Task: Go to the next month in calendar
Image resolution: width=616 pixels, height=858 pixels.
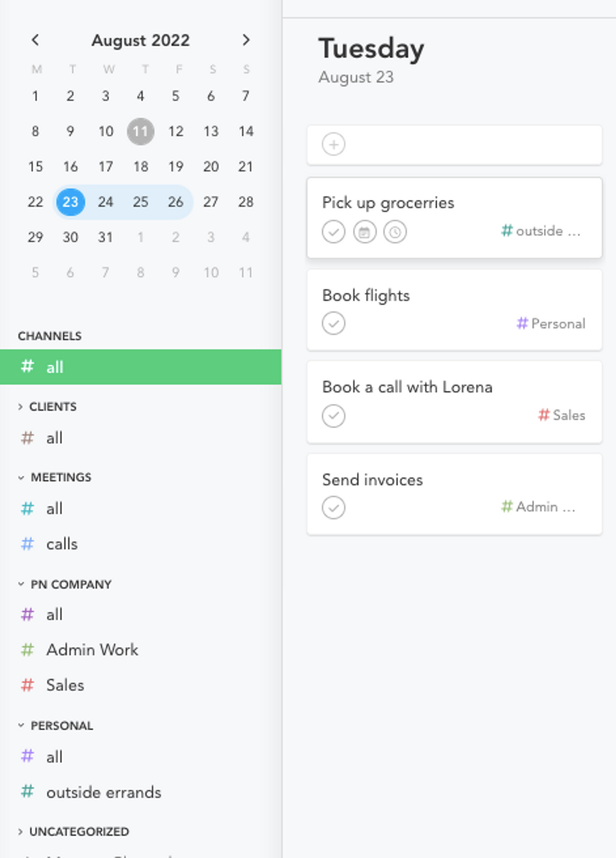Action: tap(246, 40)
